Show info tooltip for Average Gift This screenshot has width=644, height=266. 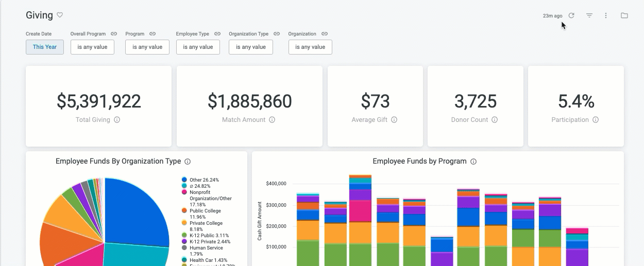click(394, 120)
